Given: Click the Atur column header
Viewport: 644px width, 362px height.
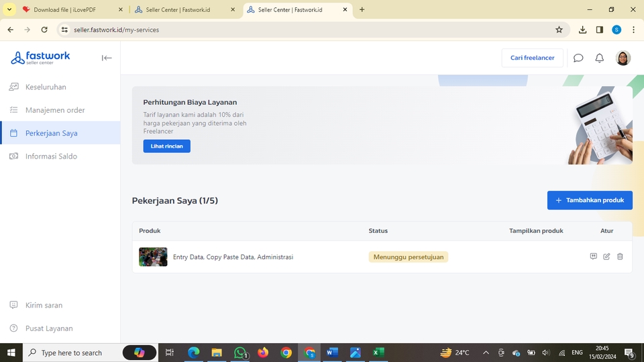Looking at the screenshot, I should [x=606, y=230].
